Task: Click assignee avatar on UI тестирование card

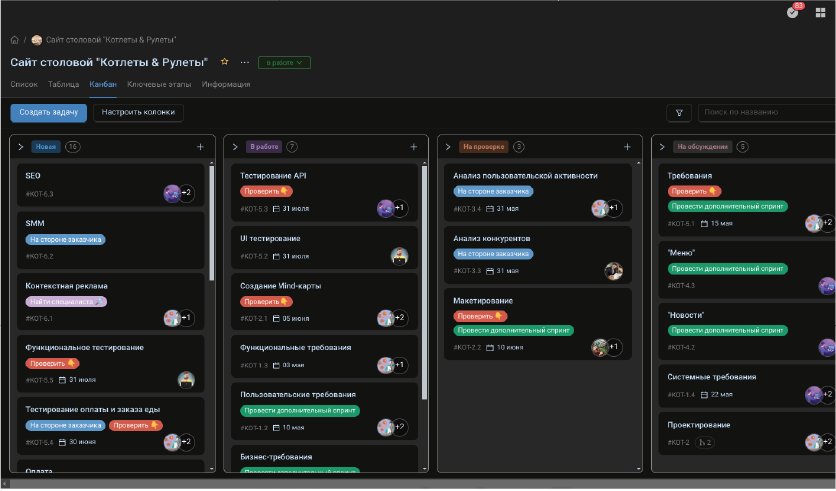Action: (x=399, y=256)
